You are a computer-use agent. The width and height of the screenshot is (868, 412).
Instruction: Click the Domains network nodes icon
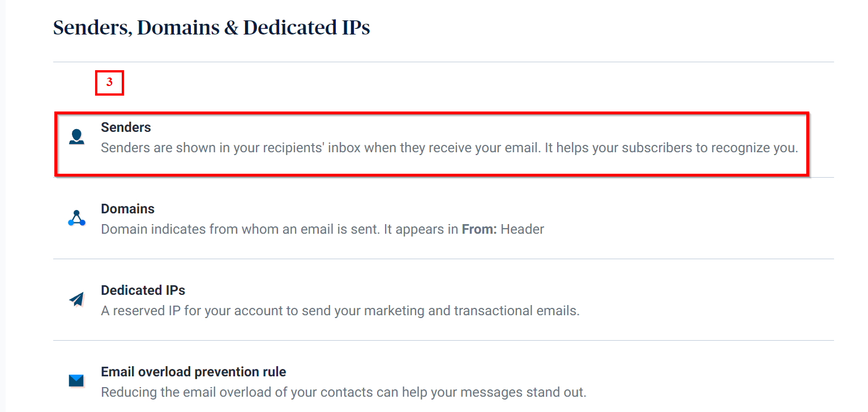click(76, 218)
